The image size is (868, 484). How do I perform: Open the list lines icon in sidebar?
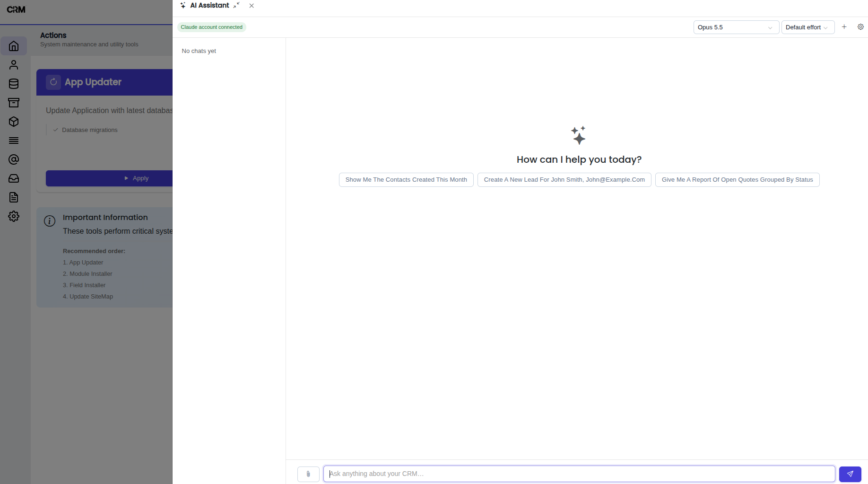(14, 141)
